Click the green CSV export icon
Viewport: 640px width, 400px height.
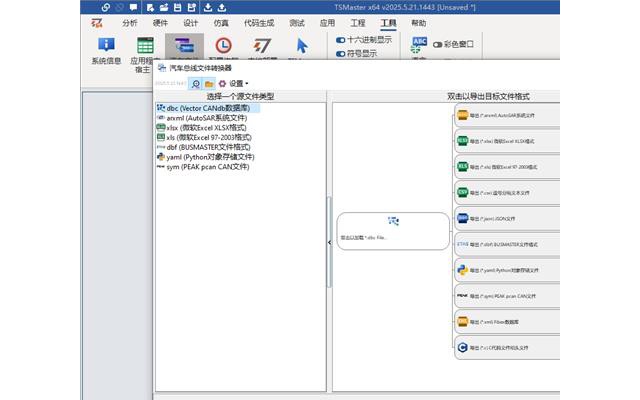tap(462, 192)
